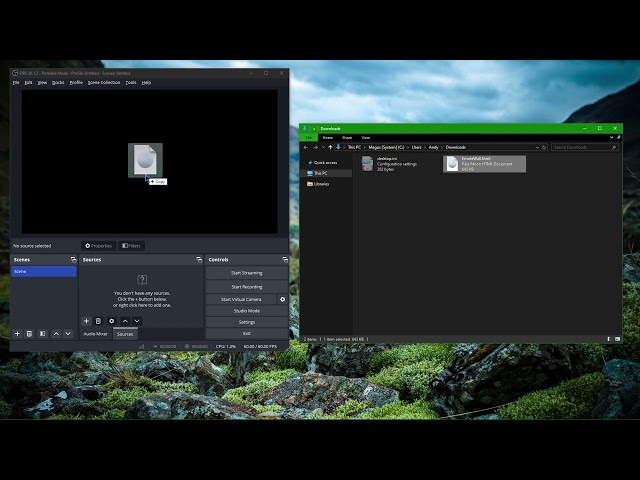Add a new source with plus icon
Viewport: 640px width, 480px height.
[86, 321]
